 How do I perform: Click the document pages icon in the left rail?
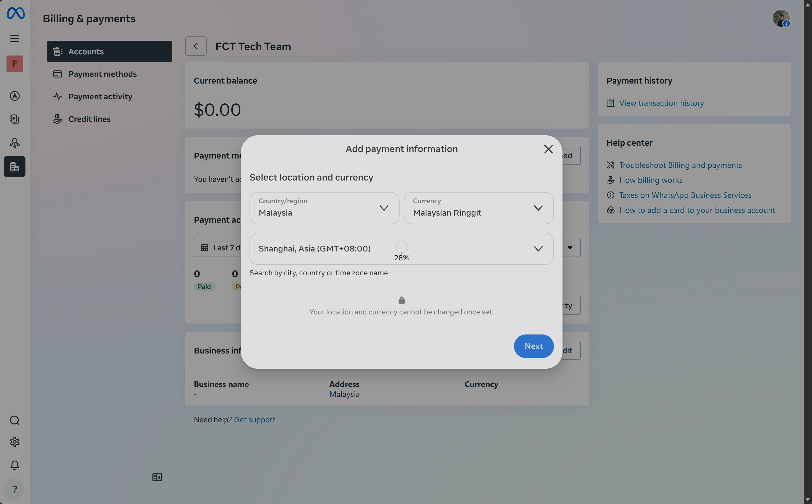[x=15, y=119]
